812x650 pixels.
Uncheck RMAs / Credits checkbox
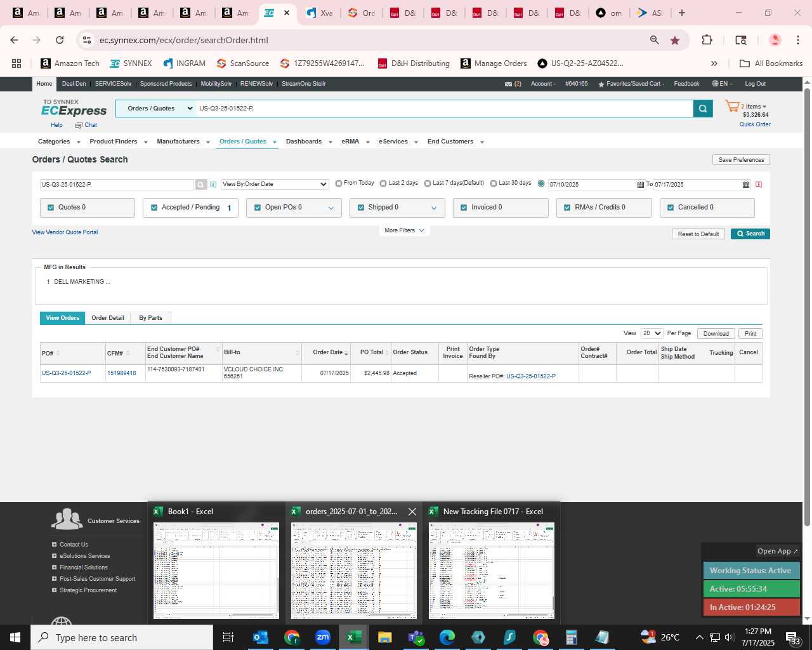567,208
